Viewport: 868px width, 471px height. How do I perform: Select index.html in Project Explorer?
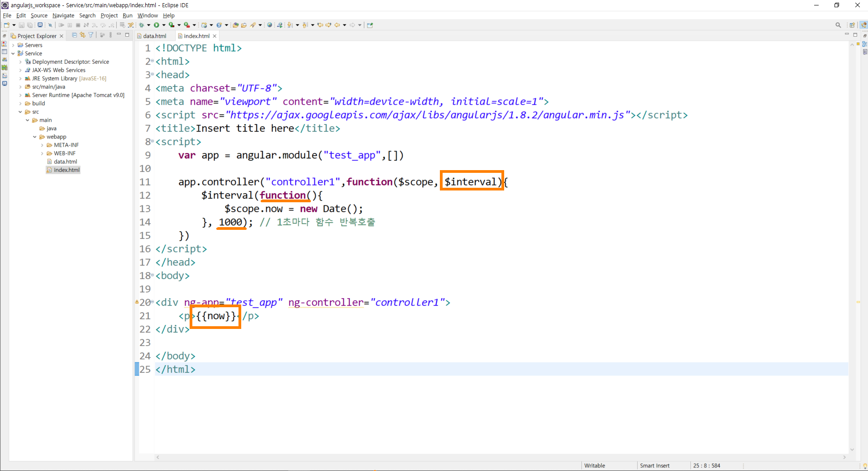[x=63, y=170]
